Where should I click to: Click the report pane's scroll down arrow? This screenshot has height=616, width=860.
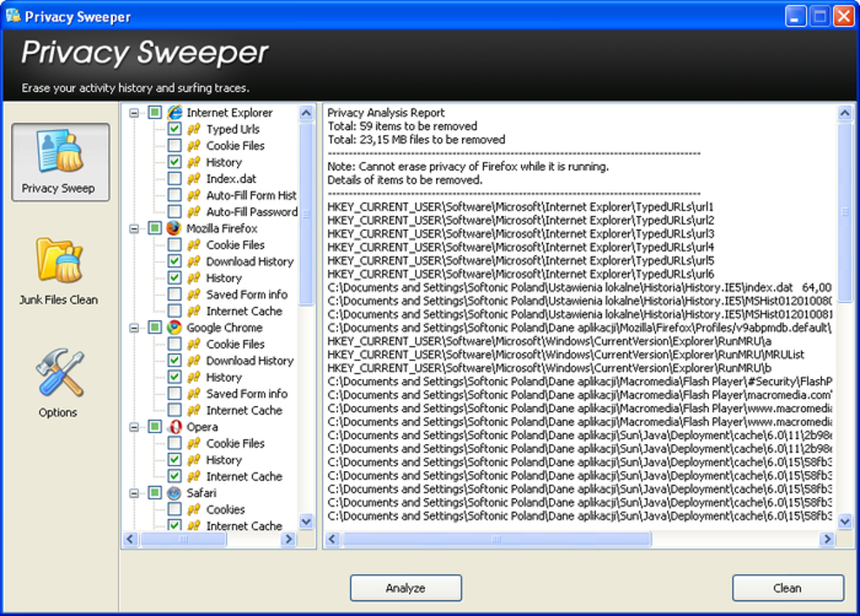845,521
